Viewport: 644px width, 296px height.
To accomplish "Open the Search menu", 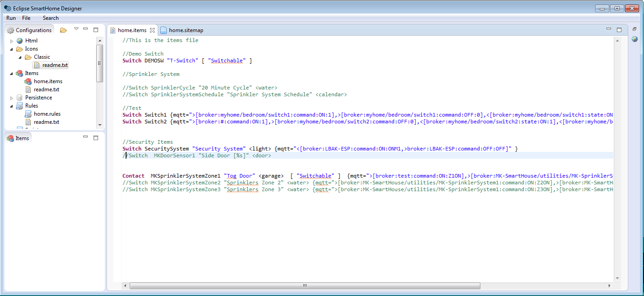I will 51,18.
